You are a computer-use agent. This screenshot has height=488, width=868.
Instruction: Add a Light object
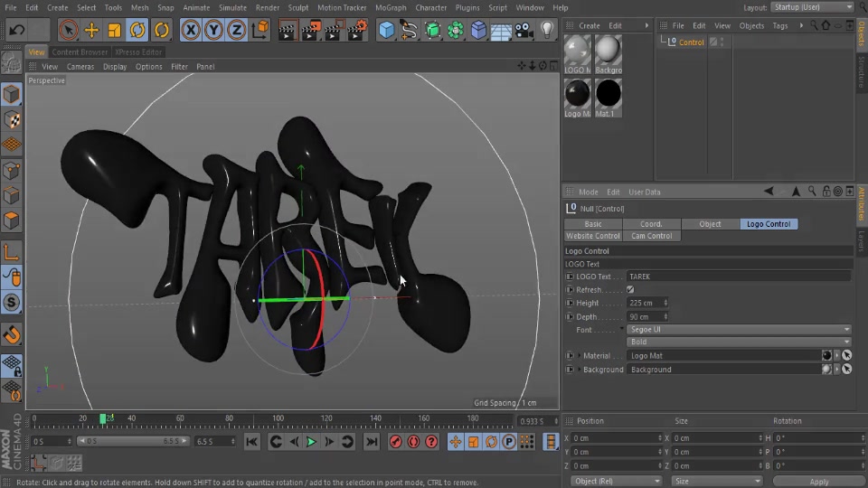pos(547,30)
